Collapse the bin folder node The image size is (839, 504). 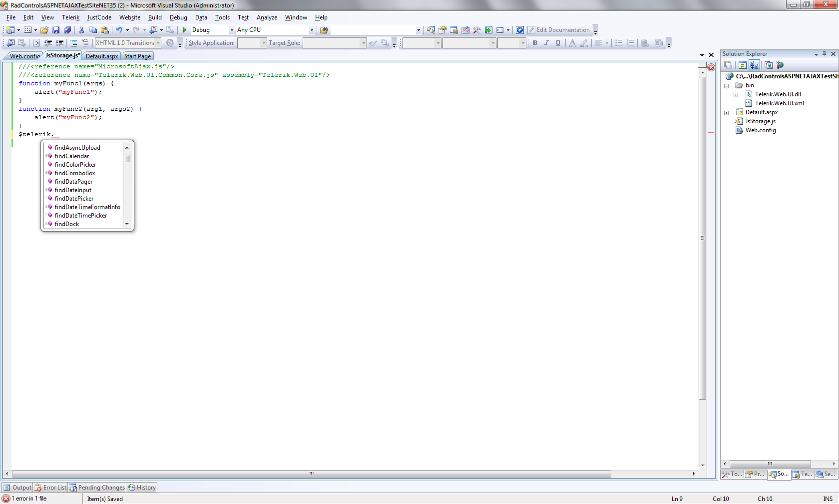[727, 86]
